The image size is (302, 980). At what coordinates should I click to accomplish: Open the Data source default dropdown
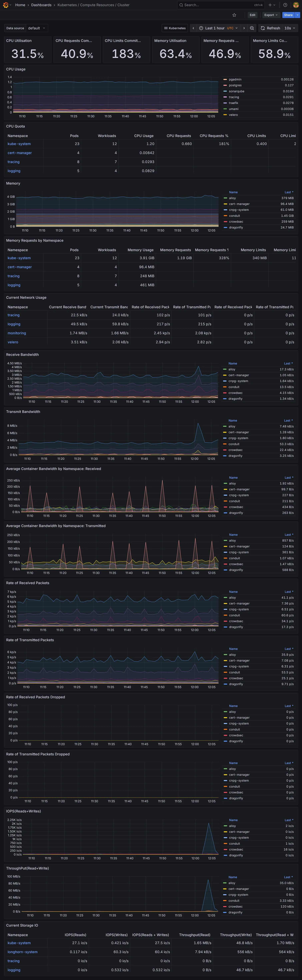tap(37, 28)
